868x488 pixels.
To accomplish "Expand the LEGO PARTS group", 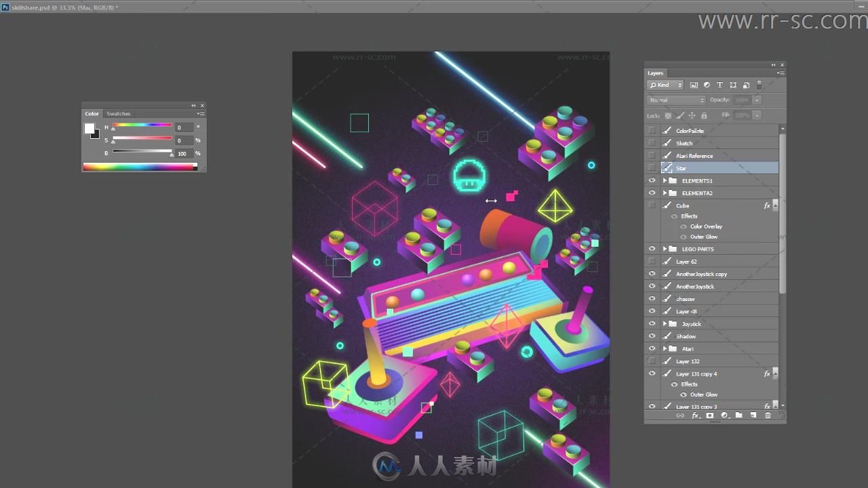I will click(x=665, y=249).
